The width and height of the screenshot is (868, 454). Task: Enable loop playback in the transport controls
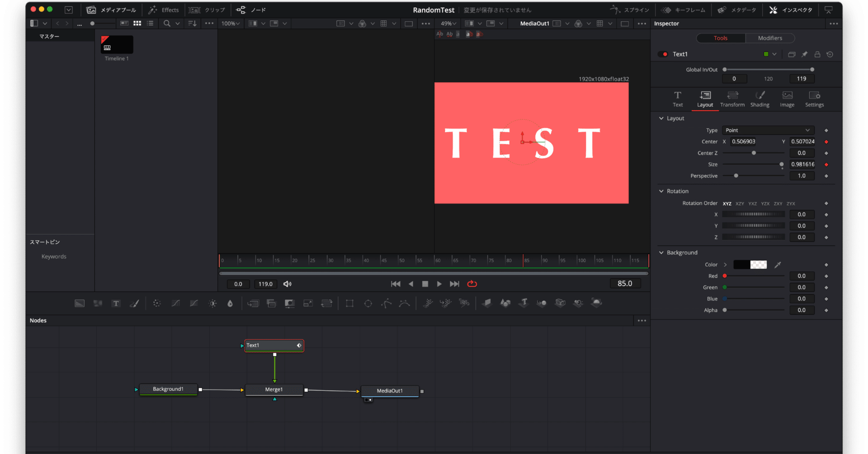[472, 284]
